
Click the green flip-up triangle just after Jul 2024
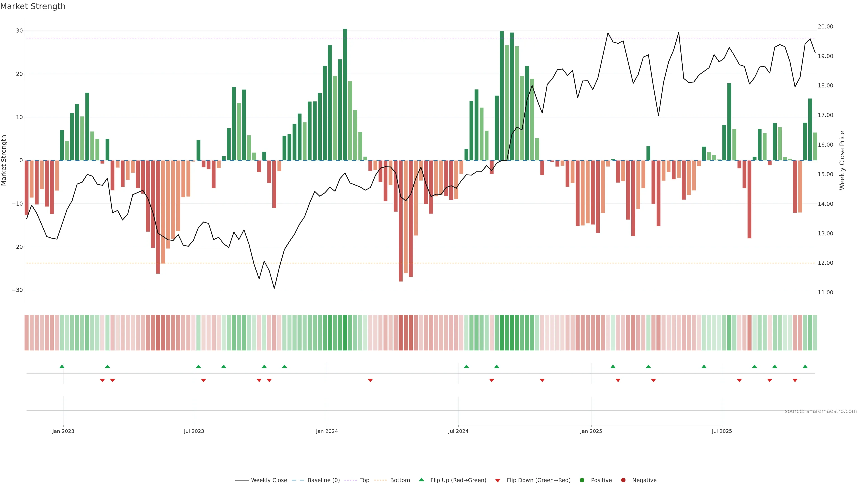tap(466, 366)
